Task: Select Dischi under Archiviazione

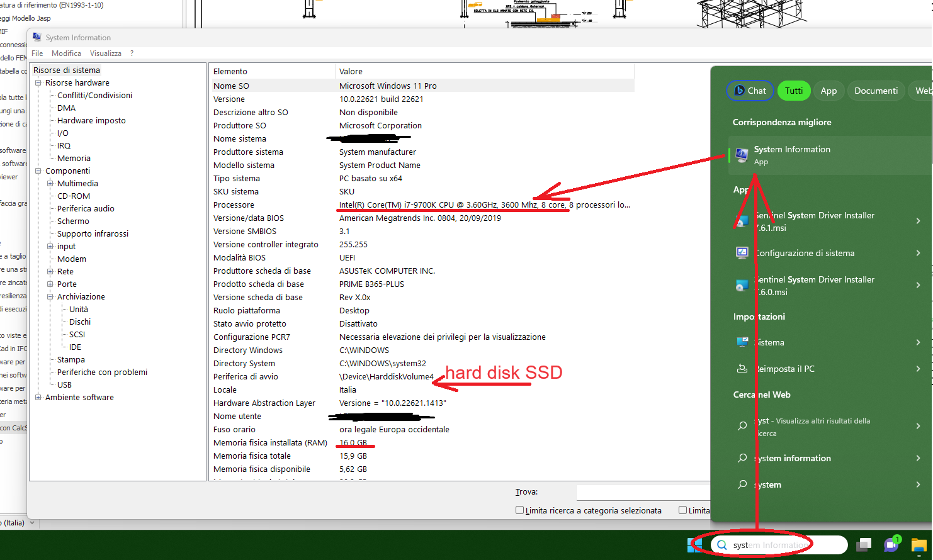Action: [80, 322]
